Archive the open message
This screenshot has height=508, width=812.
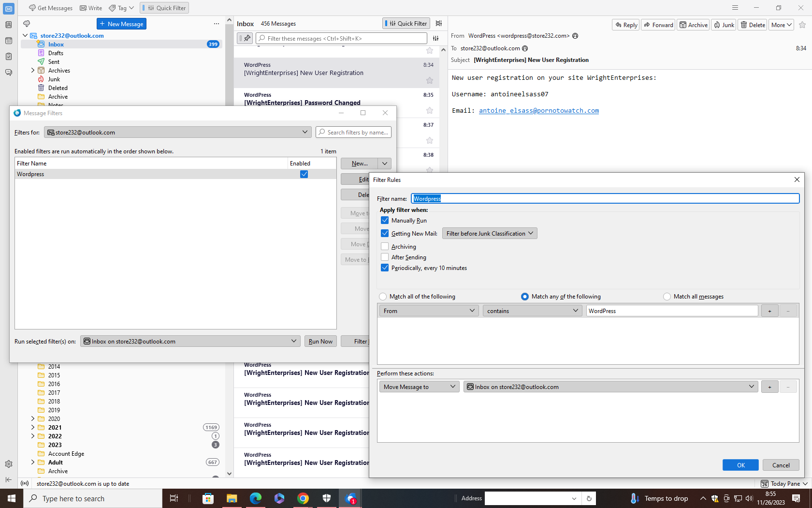[x=694, y=25]
